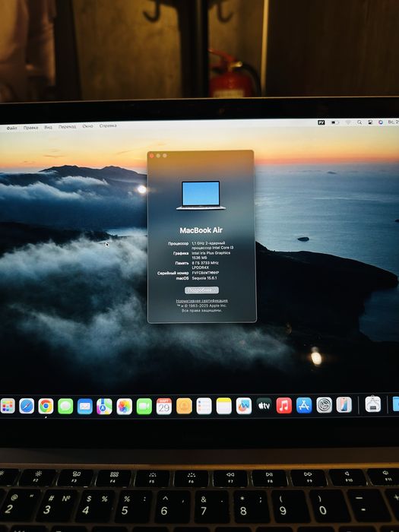Image resolution: width=399 pixels, height=532 pixels.
Task: Click the MacBook Air title text
Action: pyautogui.click(x=201, y=230)
